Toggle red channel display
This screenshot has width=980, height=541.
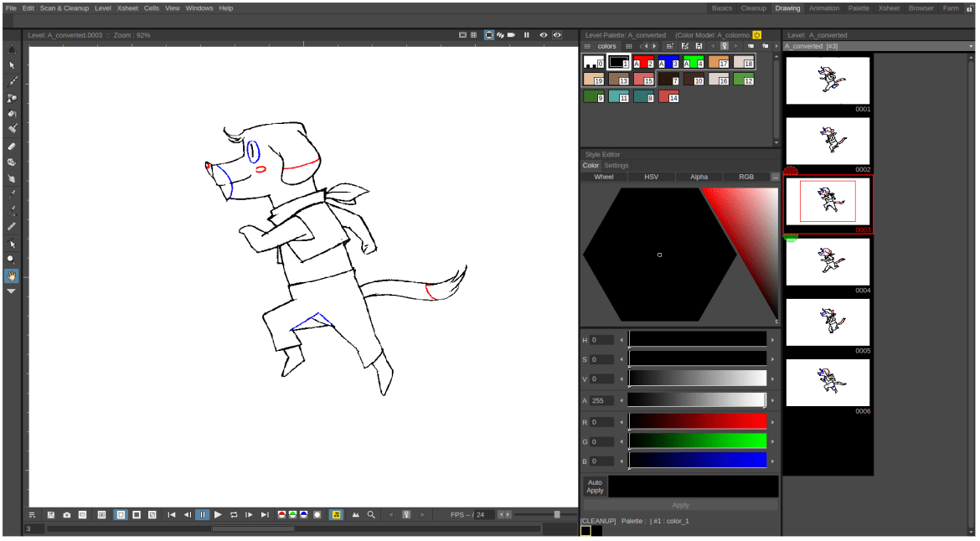(282, 515)
